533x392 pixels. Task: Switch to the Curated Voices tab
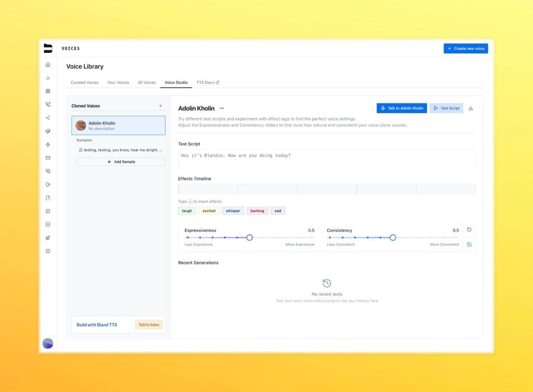click(84, 83)
